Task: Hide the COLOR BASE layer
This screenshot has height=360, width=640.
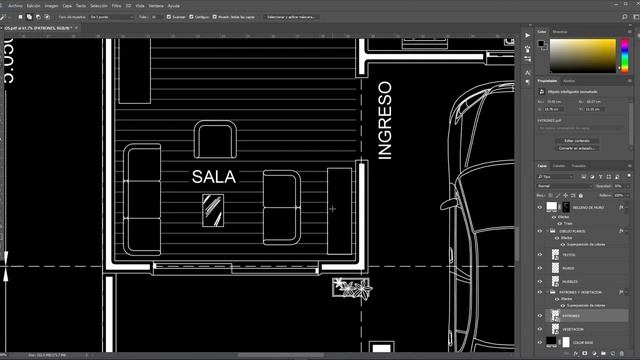Action: 540,342
